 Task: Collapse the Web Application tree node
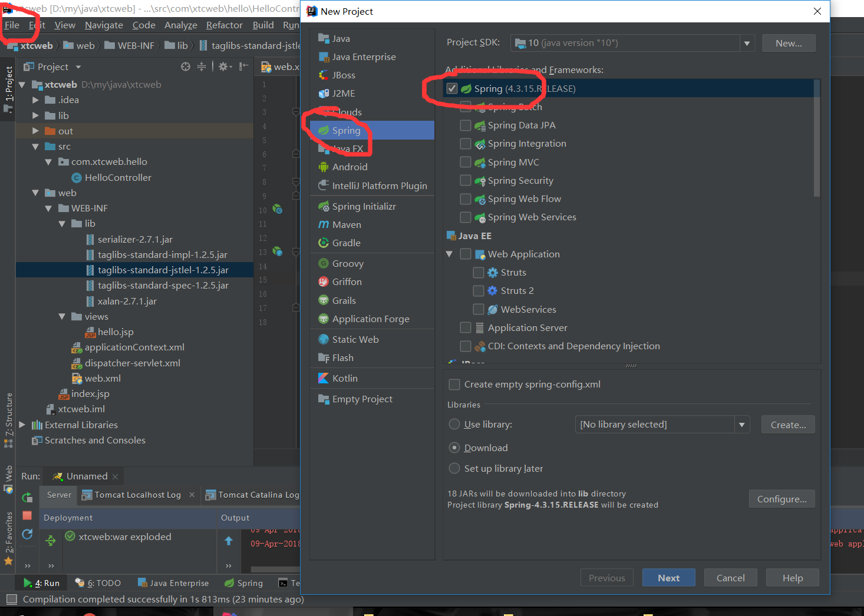click(449, 254)
